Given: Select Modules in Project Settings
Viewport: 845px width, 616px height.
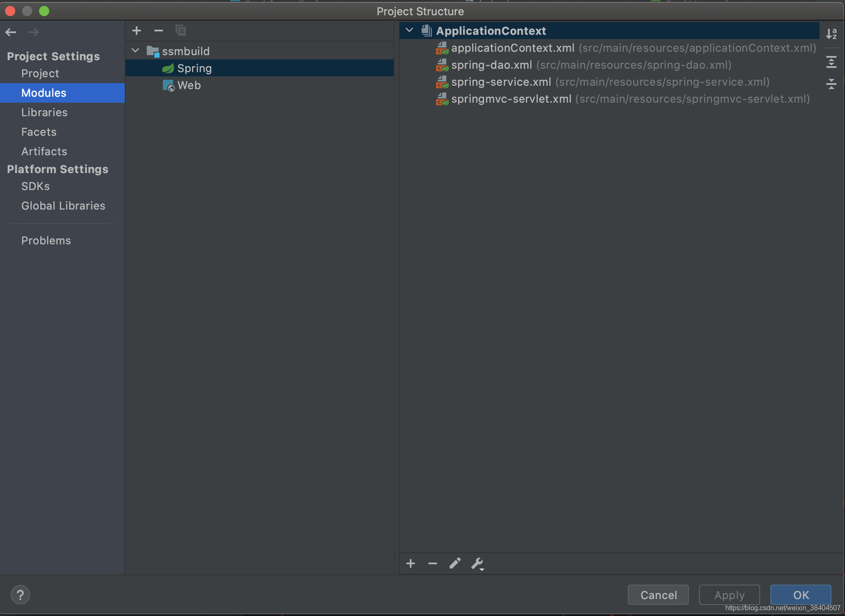Looking at the screenshot, I should [x=62, y=93].
